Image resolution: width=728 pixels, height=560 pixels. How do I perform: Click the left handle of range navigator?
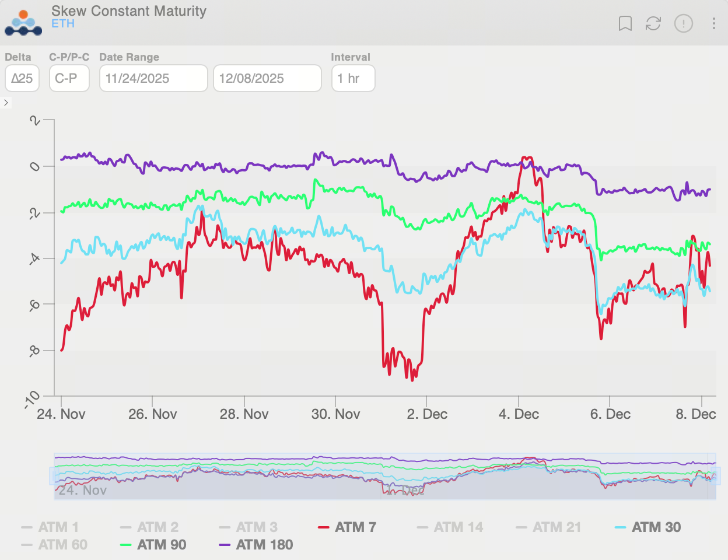click(54, 476)
